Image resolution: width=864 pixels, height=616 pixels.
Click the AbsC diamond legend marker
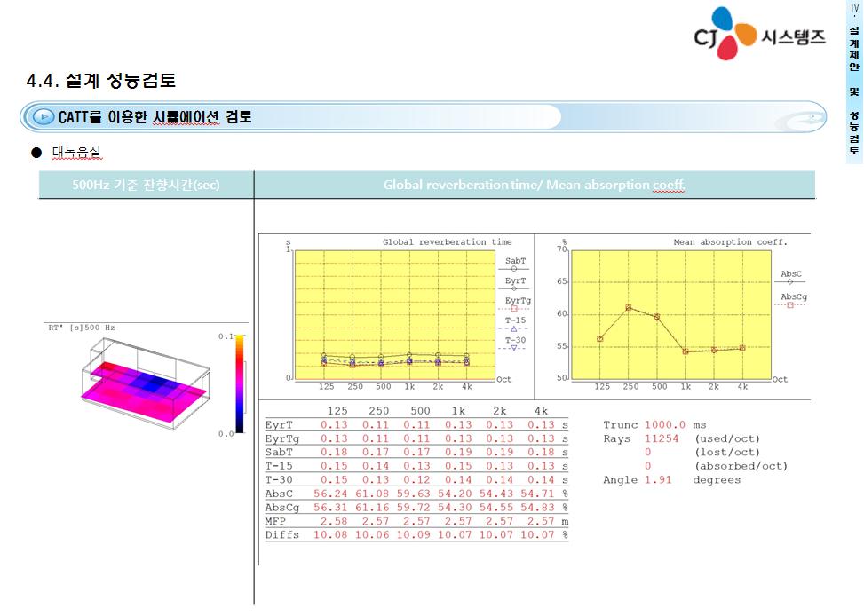pos(790,281)
